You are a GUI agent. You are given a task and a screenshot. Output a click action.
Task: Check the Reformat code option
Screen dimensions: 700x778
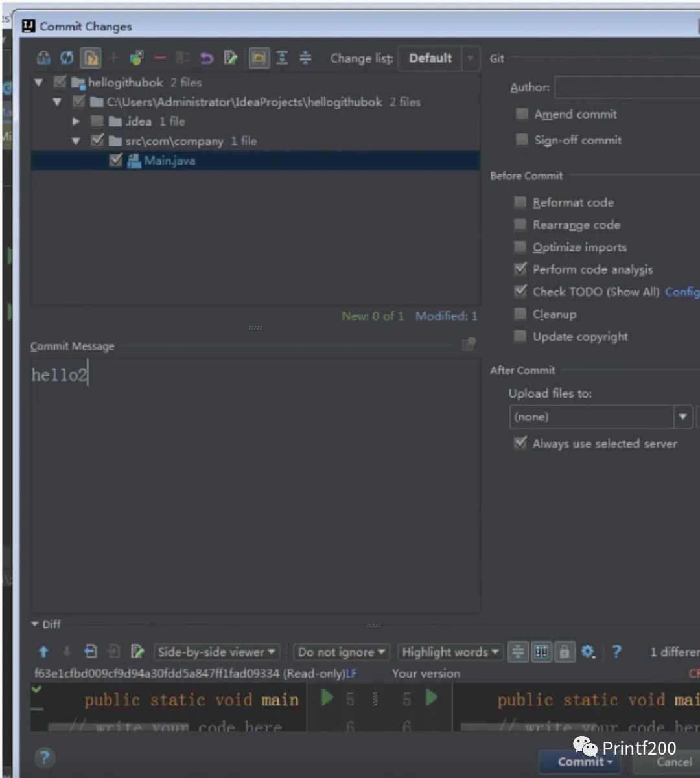520,203
